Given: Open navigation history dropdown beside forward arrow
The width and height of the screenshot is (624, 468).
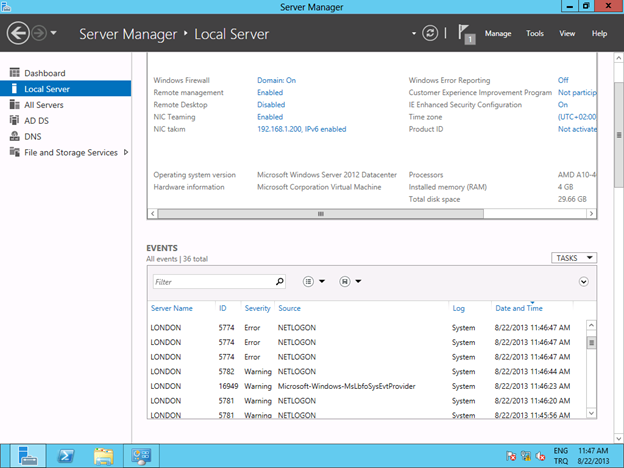Looking at the screenshot, I should pyautogui.click(x=53, y=33).
